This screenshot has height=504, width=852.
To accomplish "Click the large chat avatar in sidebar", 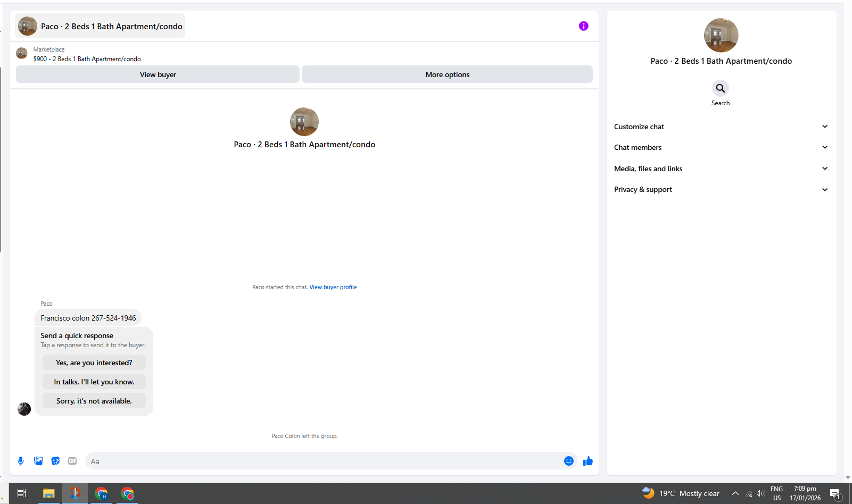I will [721, 35].
